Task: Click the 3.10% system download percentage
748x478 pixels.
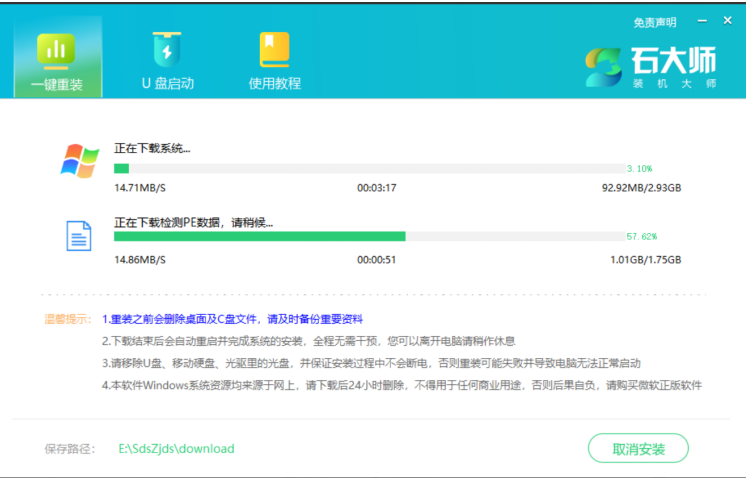Action: click(640, 169)
